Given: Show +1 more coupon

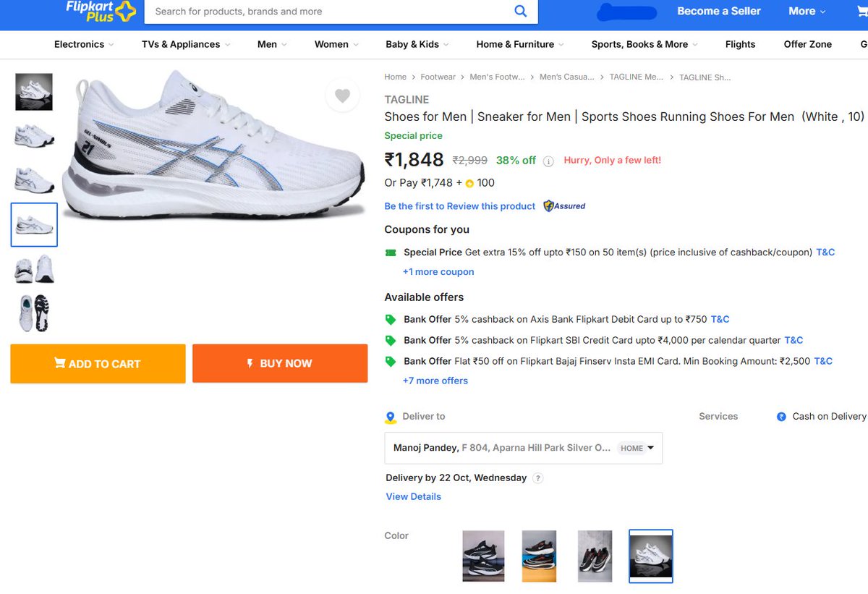Looking at the screenshot, I should (x=438, y=272).
